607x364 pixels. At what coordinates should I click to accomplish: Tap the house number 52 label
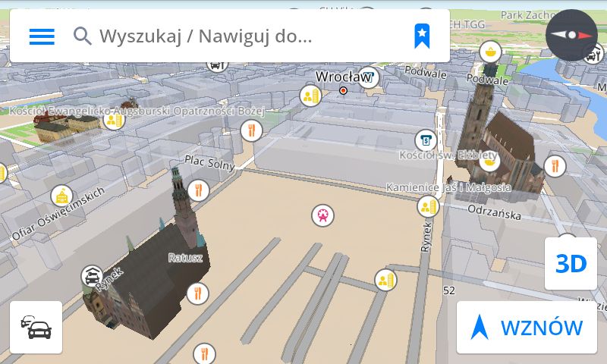(449, 290)
